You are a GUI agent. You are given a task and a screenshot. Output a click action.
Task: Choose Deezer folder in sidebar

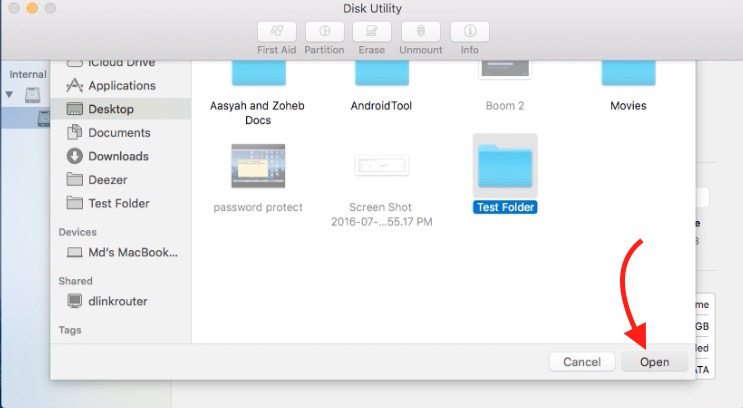tap(108, 180)
